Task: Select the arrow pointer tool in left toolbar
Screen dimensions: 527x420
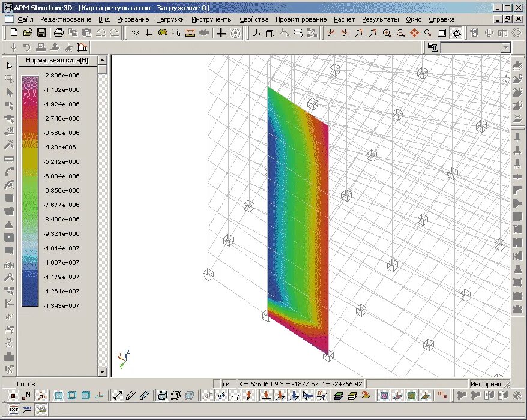Action: [x=9, y=66]
